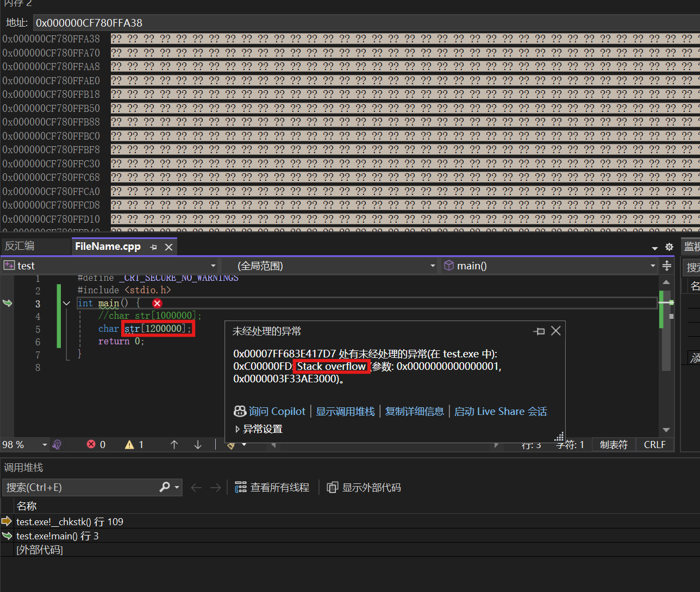Image resolution: width=700 pixels, height=592 pixels.
Task: Open the main() member dropdown
Action: tap(652, 266)
